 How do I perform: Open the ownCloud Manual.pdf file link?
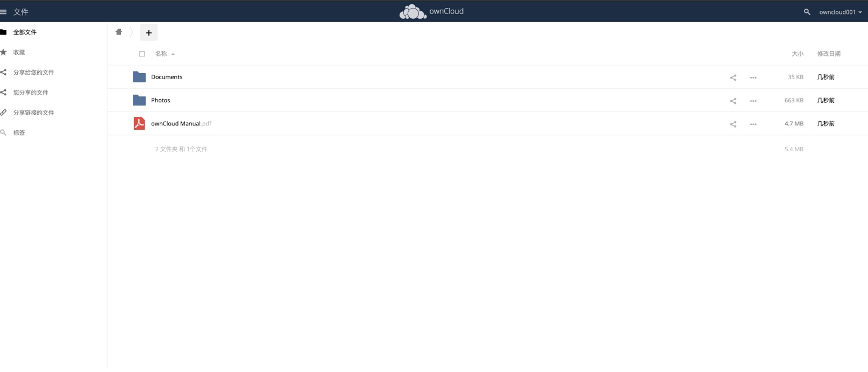click(181, 123)
